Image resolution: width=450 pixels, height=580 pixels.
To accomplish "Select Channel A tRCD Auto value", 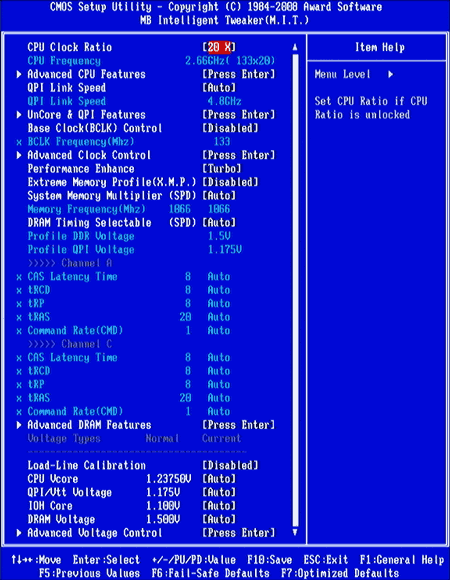I will click(219, 290).
